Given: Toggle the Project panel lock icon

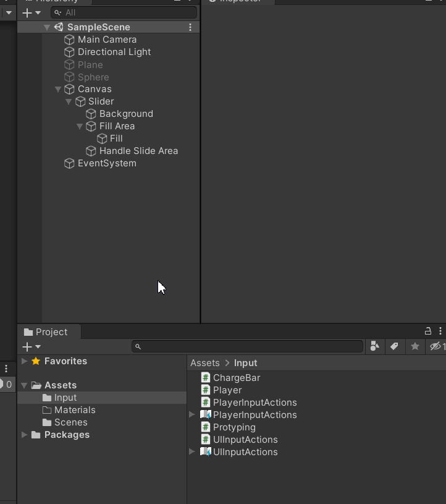Looking at the screenshot, I should [428, 331].
